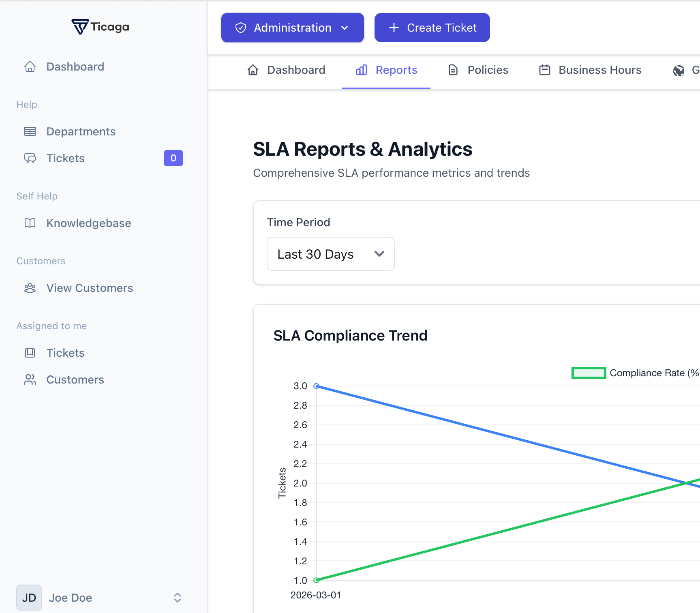
Task: Select the Tickets icon under Assigned to me
Action: [x=30, y=353]
